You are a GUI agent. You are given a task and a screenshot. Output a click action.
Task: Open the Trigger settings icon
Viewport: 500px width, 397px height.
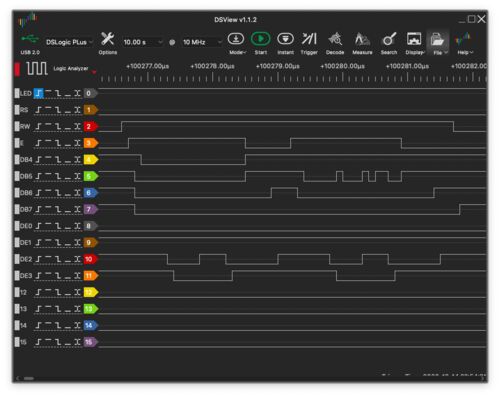(x=309, y=39)
